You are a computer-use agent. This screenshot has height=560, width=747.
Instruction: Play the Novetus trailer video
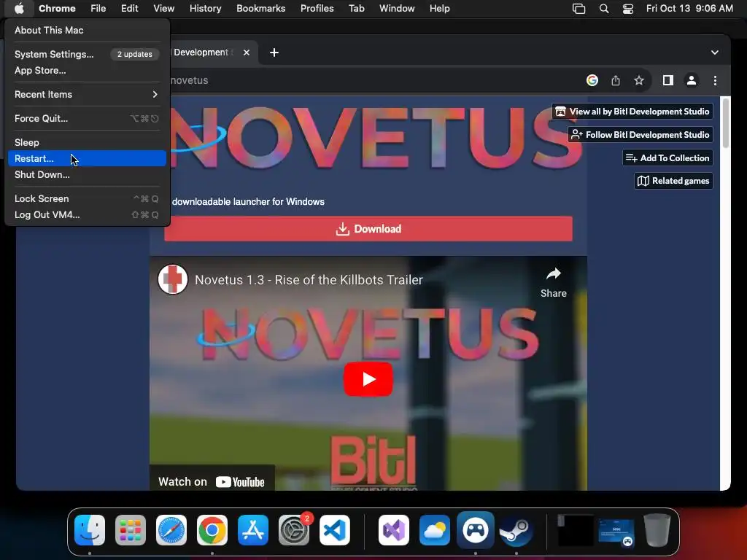coord(368,379)
